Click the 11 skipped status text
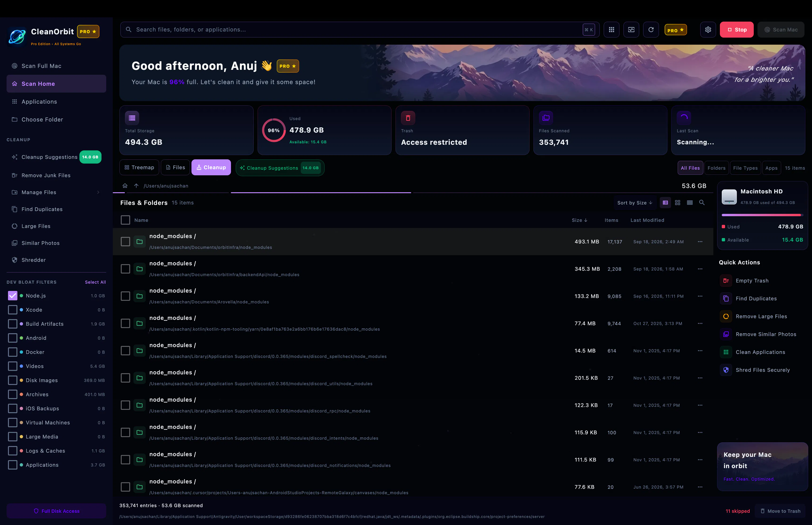The width and height of the screenshot is (812, 525). 737,511
